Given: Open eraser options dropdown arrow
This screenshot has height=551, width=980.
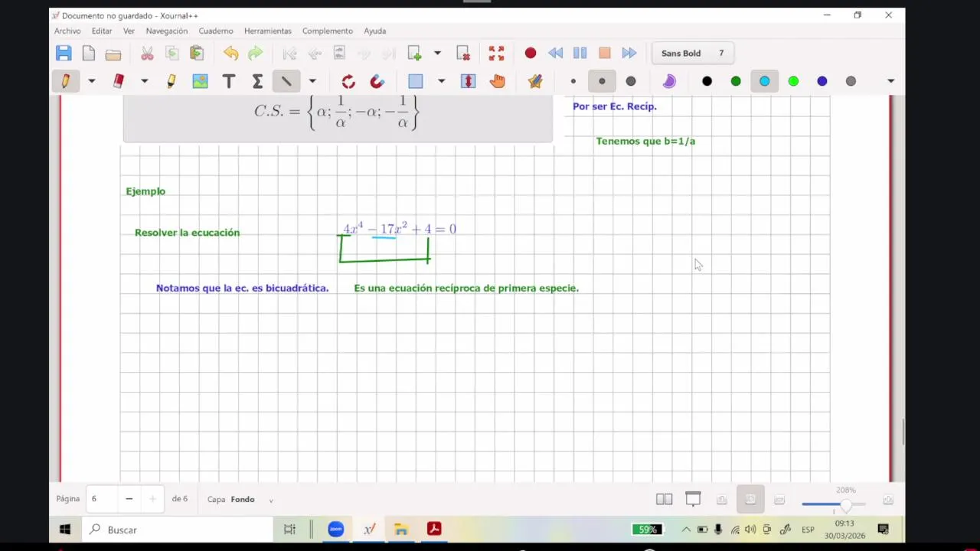Looking at the screenshot, I should (x=144, y=81).
